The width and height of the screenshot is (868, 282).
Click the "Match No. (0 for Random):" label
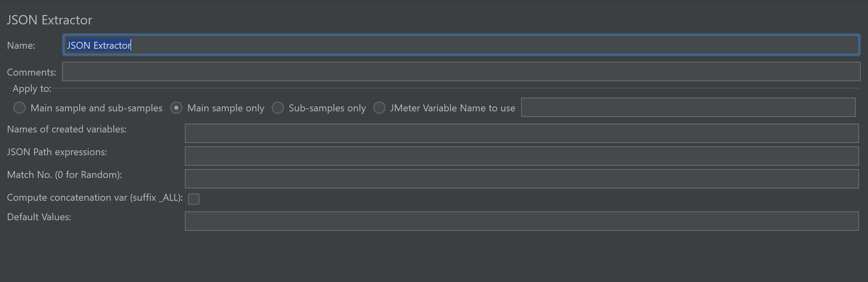(x=65, y=175)
